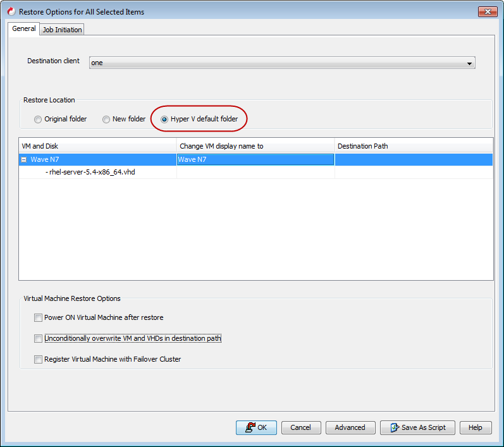Collapse the Wave N7 tree node
The height and width of the screenshot is (447, 504).
point(24,160)
